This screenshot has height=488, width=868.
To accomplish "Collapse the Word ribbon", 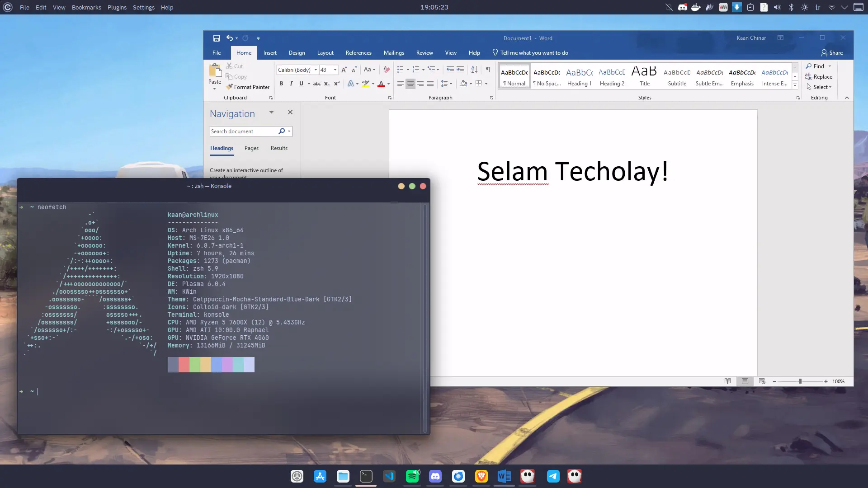I will (x=847, y=98).
